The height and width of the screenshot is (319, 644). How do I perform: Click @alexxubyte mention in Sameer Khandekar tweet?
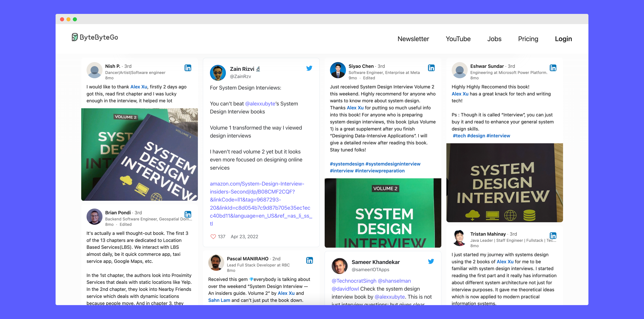point(390,297)
